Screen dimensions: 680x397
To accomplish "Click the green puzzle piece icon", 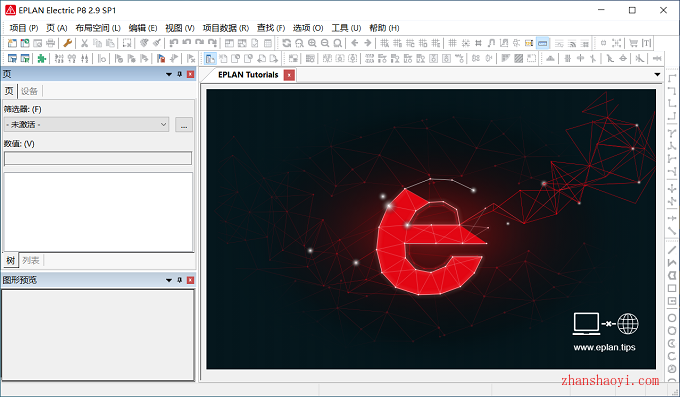I will click(42, 58).
